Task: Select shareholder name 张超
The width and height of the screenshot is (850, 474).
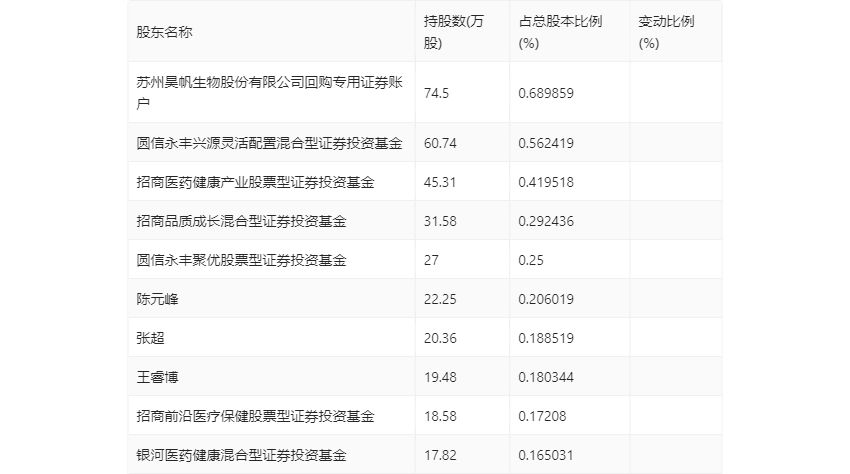Action: tap(150, 338)
